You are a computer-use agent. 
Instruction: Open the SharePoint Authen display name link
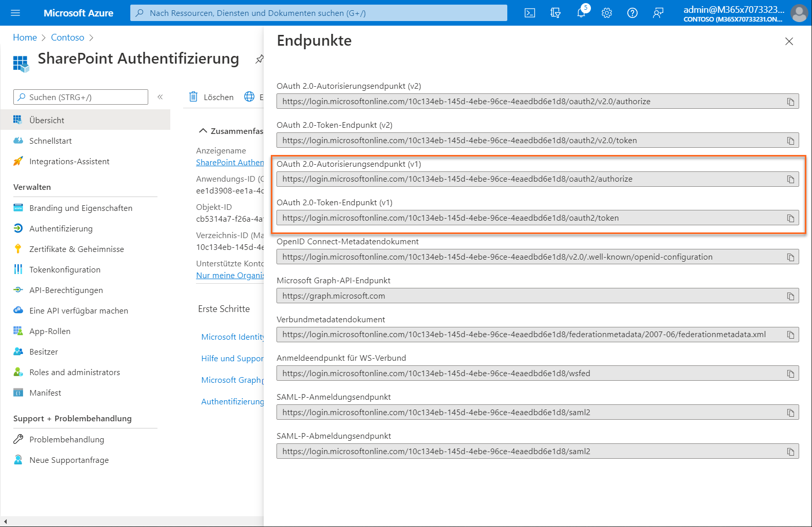[x=230, y=162]
